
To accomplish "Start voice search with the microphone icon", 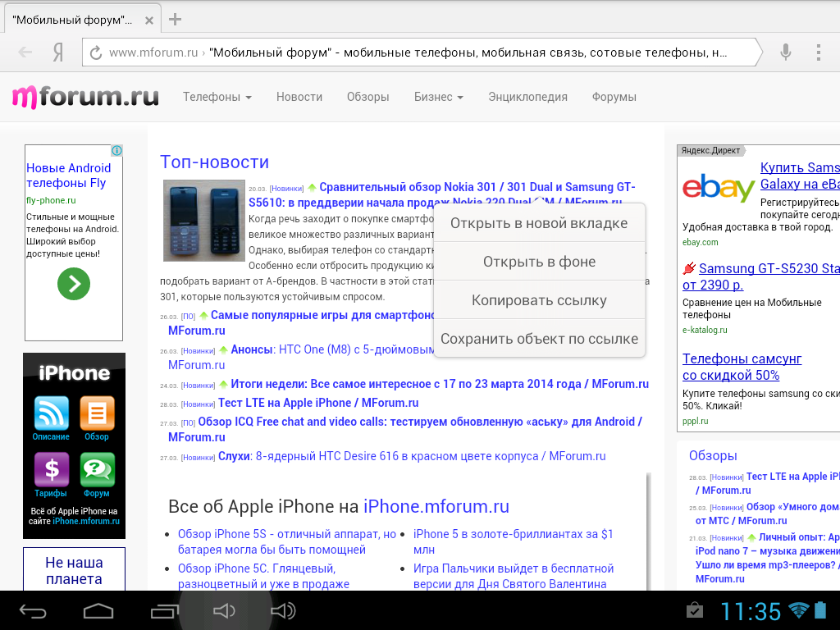I will (x=785, y=52).
